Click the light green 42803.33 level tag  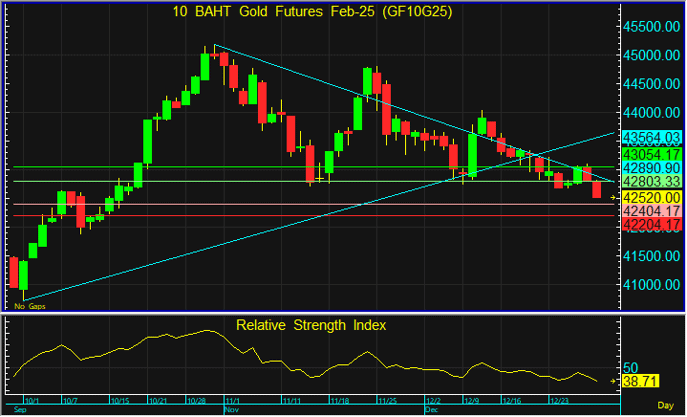[651, 182]
